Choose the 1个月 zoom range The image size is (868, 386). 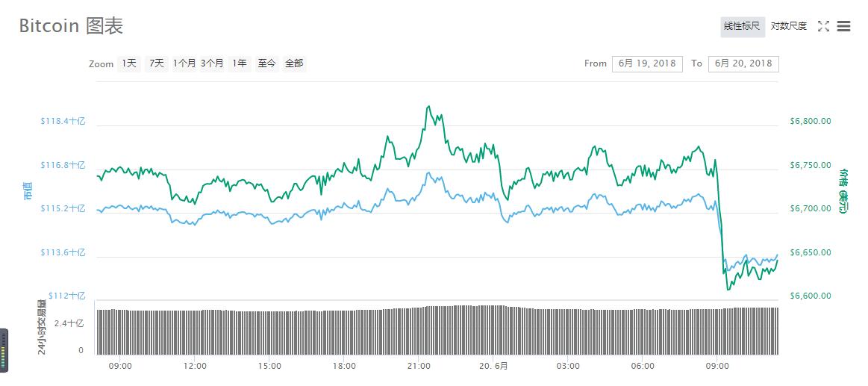tap(184, 63)
